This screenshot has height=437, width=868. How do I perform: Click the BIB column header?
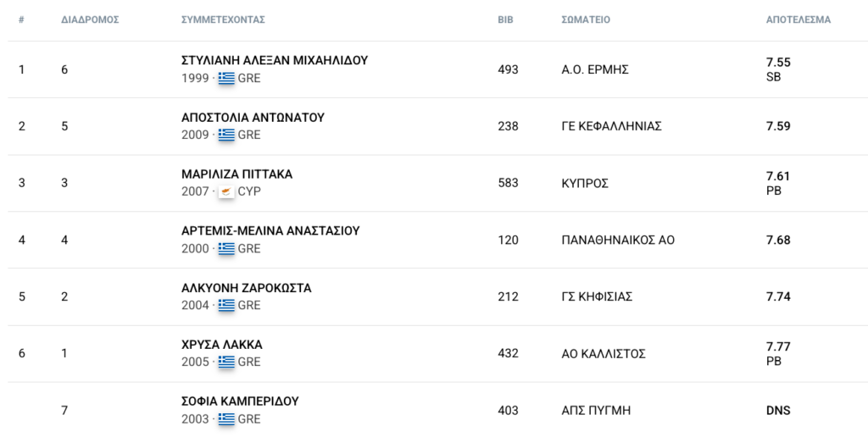[505, 20]
